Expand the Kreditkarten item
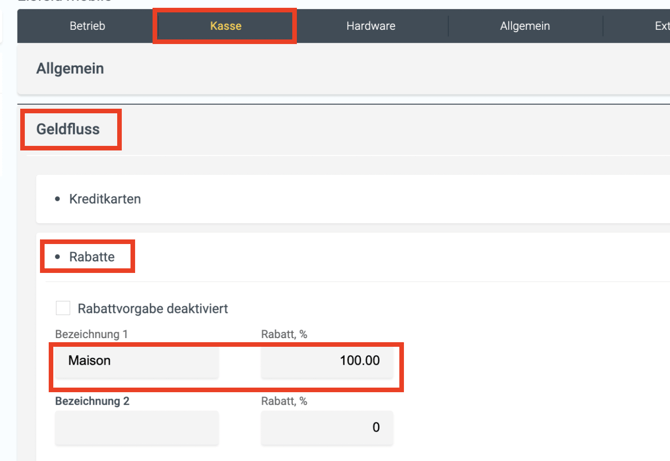The image size is (670, 461). coord(105,199)
